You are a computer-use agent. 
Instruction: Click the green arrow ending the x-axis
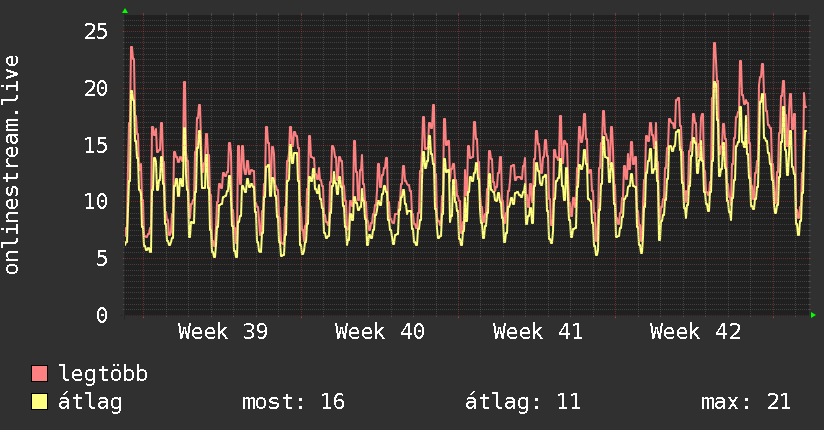[813, 315]
